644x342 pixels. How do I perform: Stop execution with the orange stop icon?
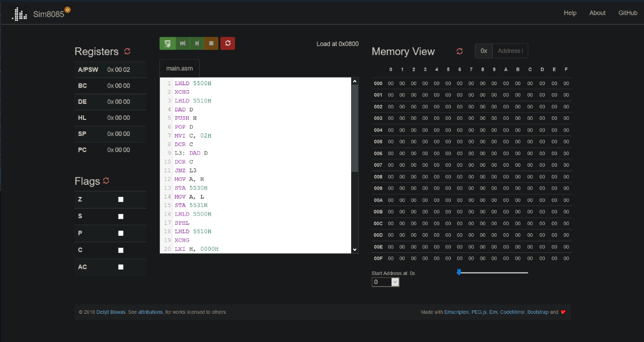click(x=211, y=43)
